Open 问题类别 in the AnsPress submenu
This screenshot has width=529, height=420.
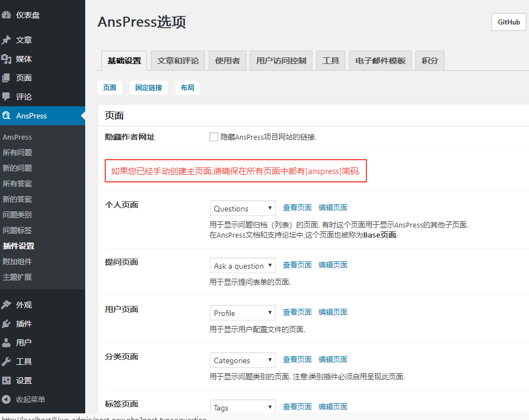pyautogui.click(x=17, y=214)
